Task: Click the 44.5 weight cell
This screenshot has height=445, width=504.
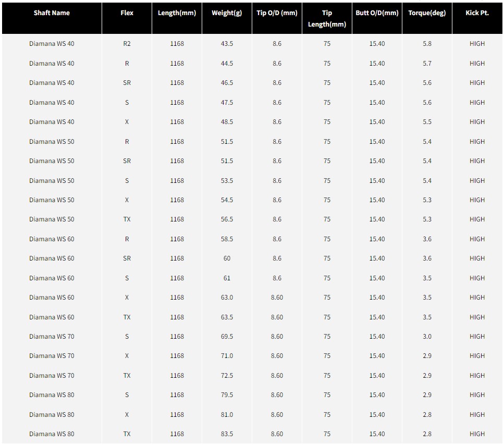Action: [227, 64]
